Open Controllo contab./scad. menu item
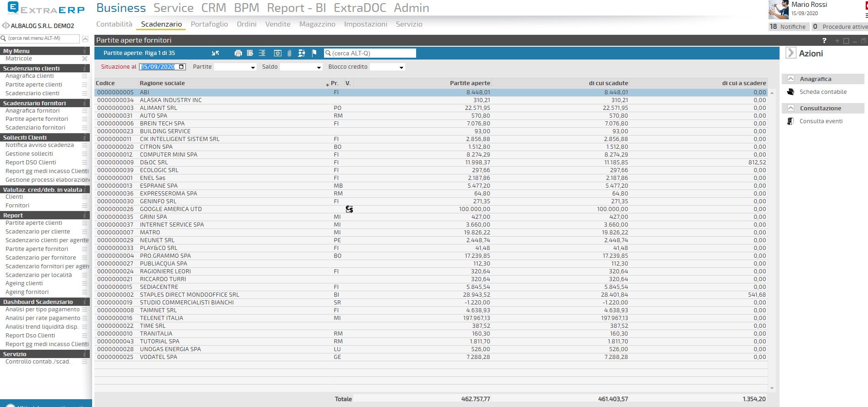 click(x=38, y=362)
